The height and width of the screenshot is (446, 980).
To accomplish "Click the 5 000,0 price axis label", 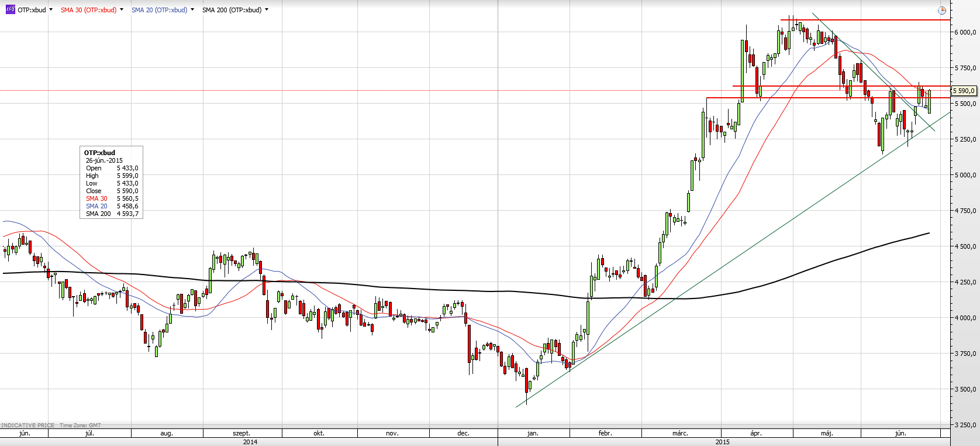I will [965, 175].
